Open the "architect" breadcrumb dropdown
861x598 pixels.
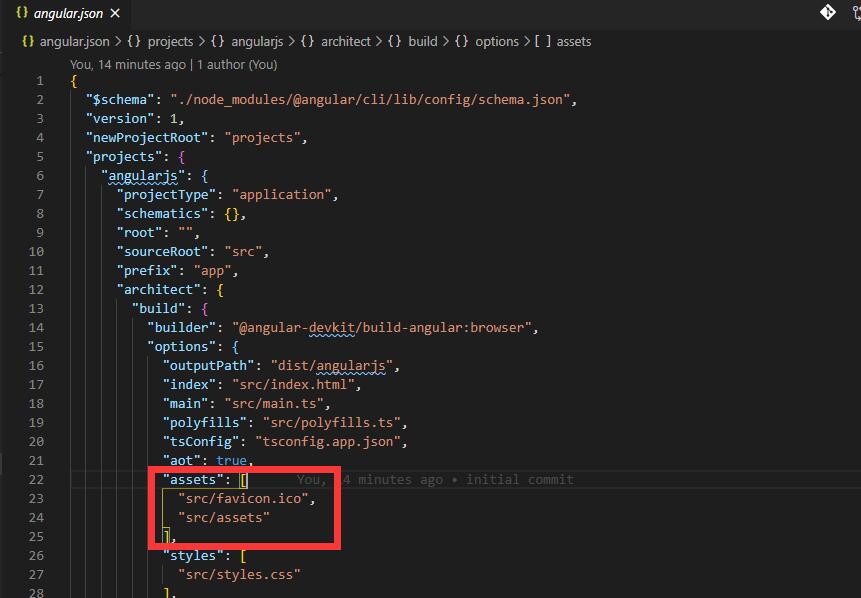point(345,41)
